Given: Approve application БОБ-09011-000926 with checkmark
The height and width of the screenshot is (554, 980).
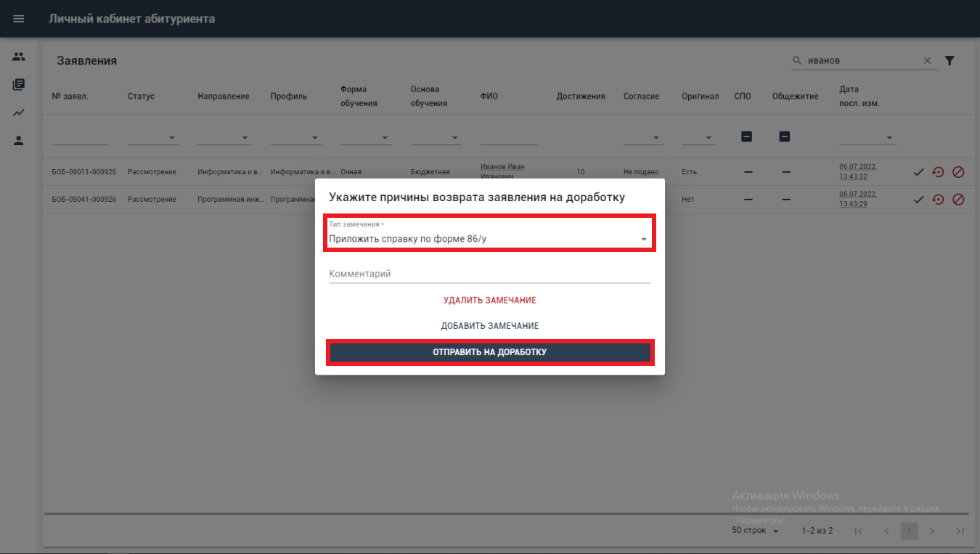Looking at the screenshot, I should (x=918, y=172).
